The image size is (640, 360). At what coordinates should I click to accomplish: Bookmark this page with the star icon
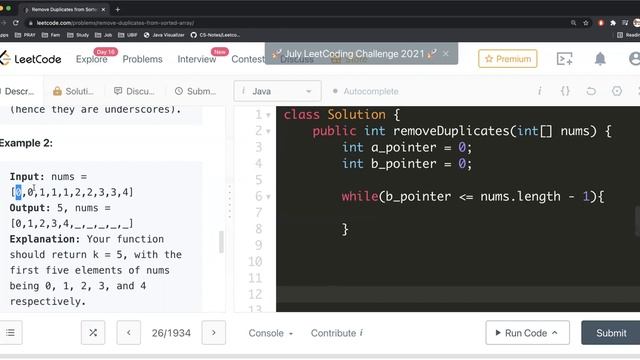point(586,23)
